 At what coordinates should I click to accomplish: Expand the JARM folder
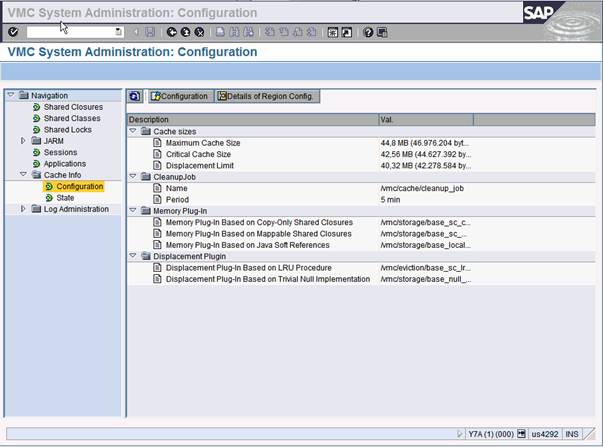(x=23, y=141)
